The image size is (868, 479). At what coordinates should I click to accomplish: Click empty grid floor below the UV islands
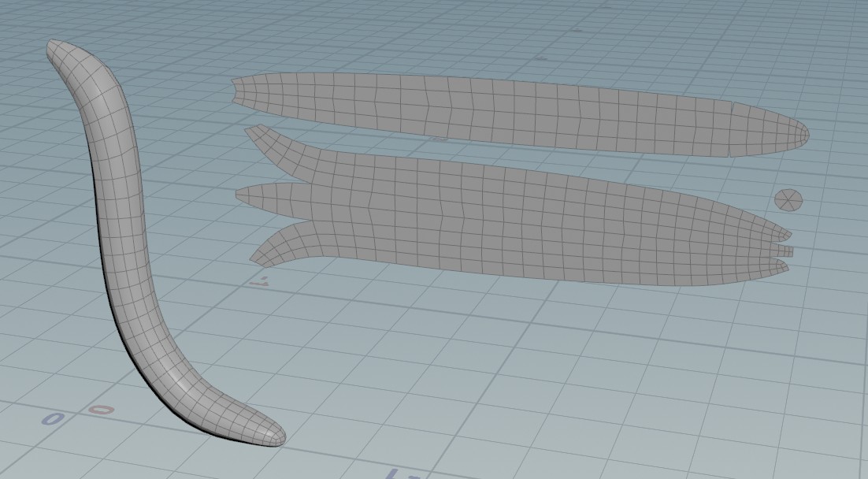pyautogui.click(x=551, y=370)
